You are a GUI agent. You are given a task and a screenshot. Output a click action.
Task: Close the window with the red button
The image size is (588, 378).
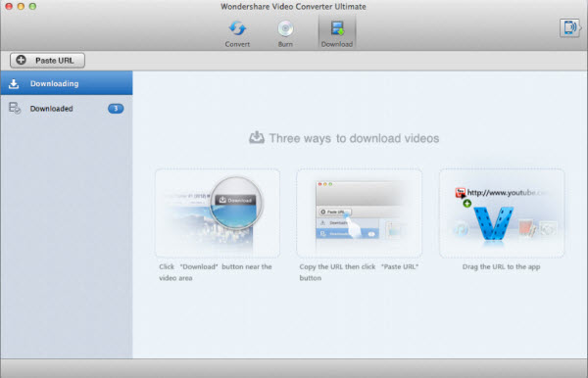click(x=9, y=6)
